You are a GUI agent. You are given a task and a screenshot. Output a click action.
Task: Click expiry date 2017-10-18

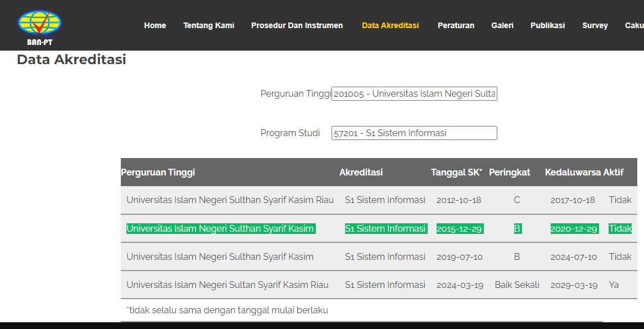(x=573, y=200)
